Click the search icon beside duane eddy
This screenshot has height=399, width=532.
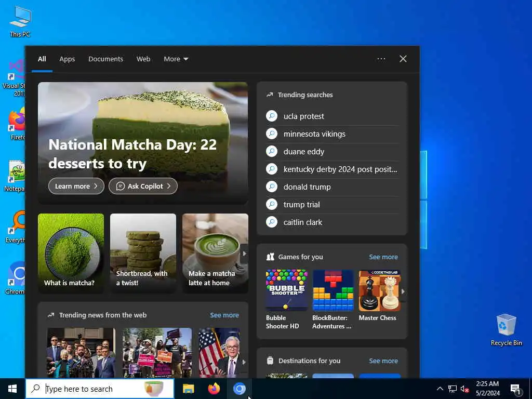point(272,151)
